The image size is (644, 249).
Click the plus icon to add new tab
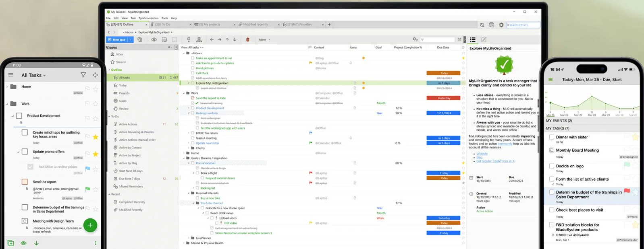pyautogui.click(x=329, y=25)
